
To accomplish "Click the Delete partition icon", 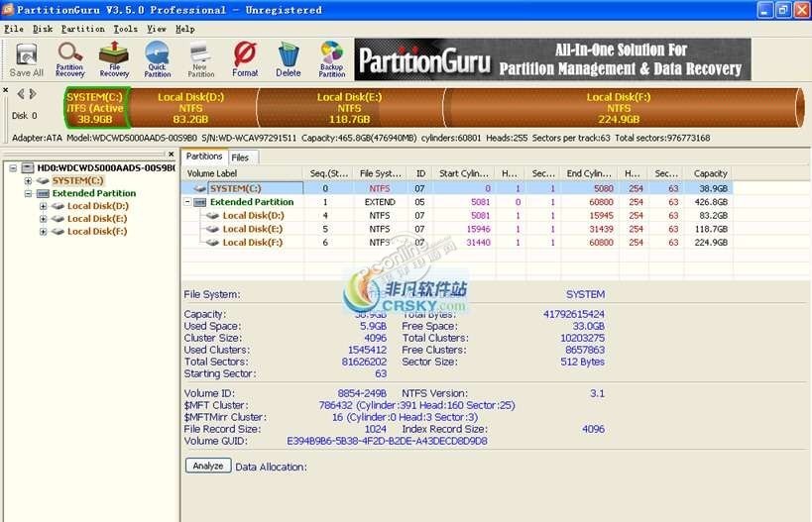I will click(289, 59).
